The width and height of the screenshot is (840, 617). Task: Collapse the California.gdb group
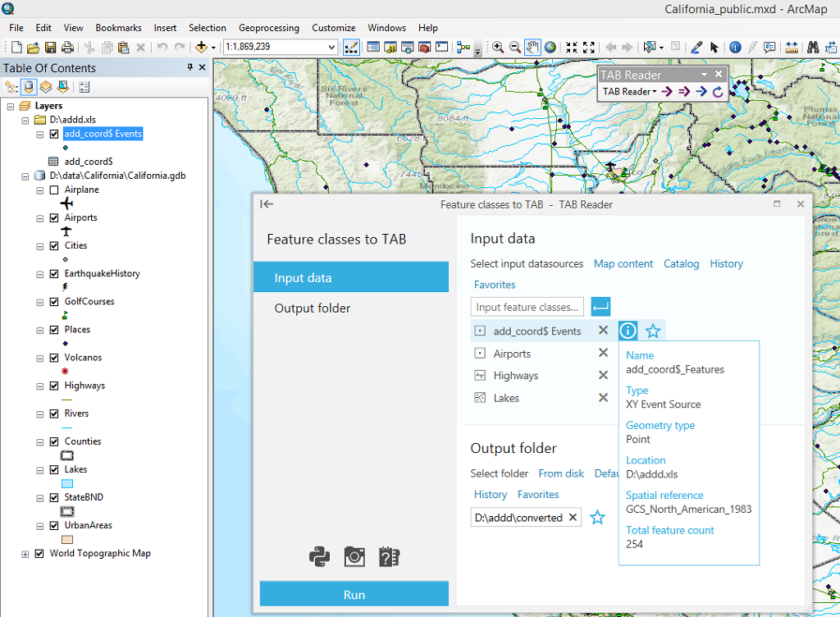pyautogui.click(x=25, y=176)
